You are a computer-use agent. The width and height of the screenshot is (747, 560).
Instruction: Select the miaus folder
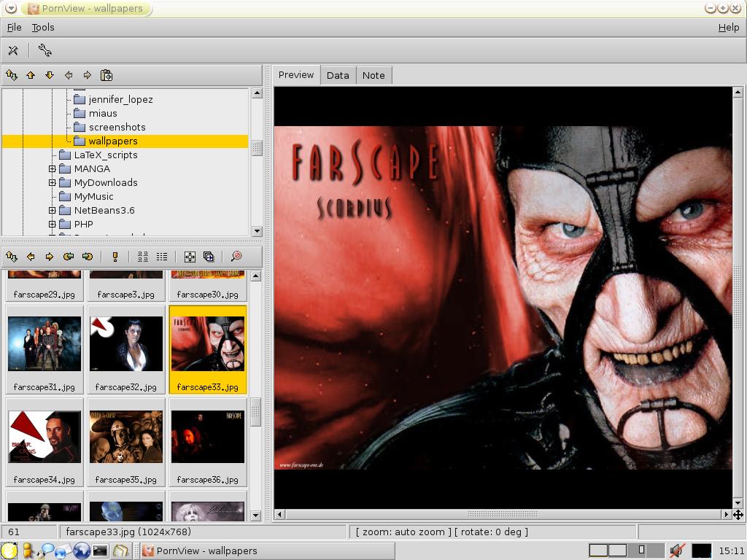pyautogui.click(x=103, y=113)
